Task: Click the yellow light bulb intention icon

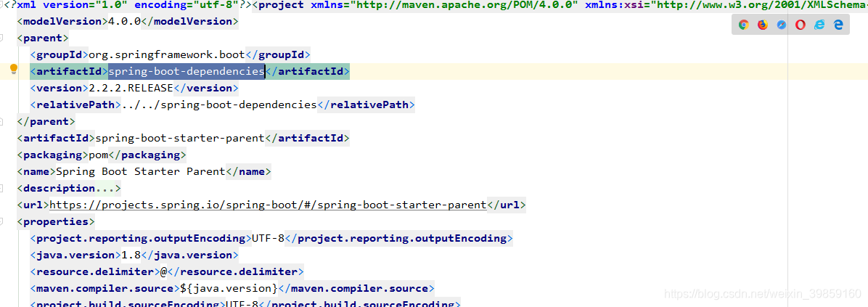Action: point(14,70)
